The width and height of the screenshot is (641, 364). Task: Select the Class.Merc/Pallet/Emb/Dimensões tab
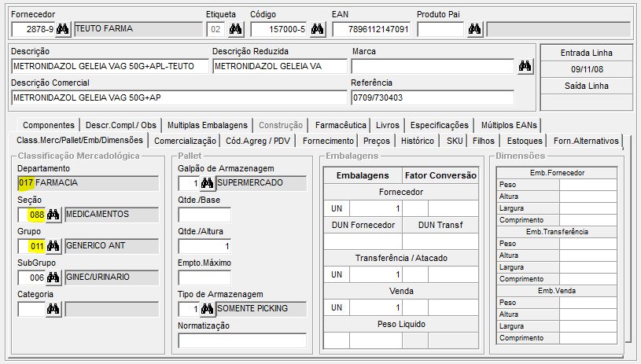(79, 140)
